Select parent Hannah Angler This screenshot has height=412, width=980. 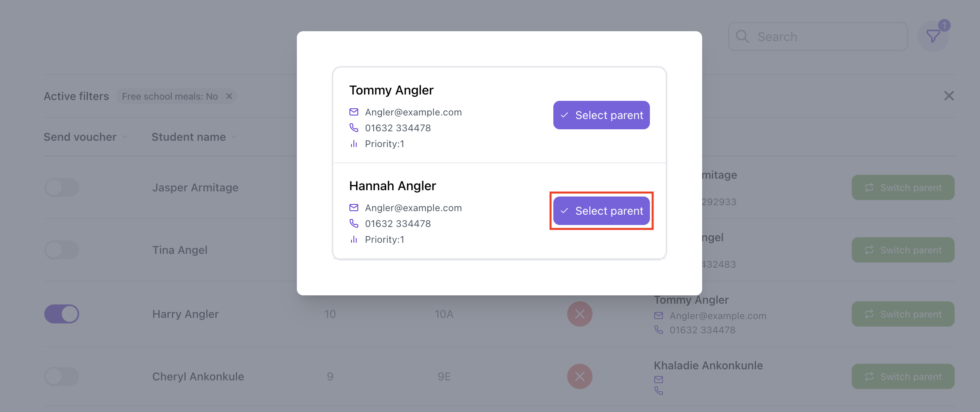[x=602, y=211]
